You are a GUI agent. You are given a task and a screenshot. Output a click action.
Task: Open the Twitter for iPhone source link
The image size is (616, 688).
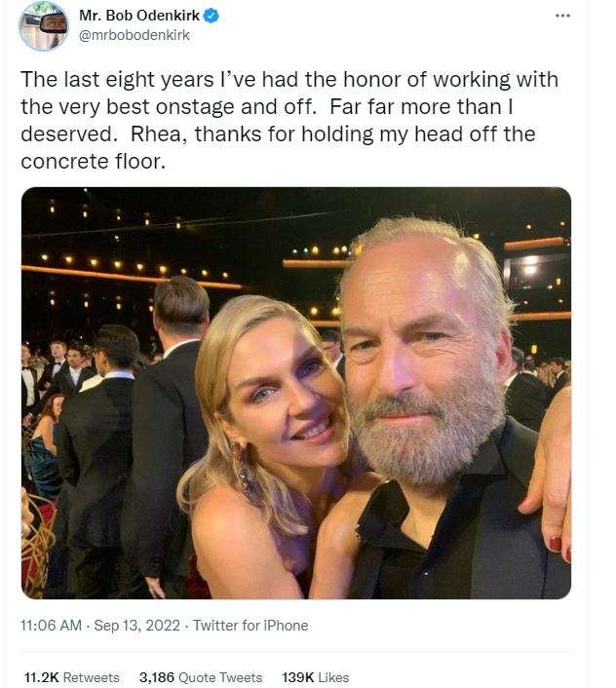(250, 626)
